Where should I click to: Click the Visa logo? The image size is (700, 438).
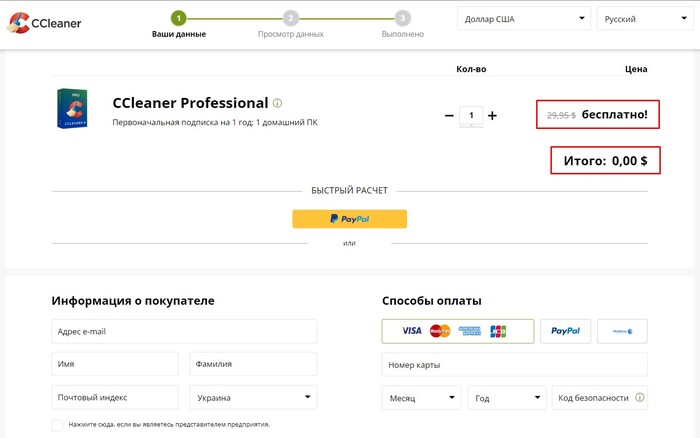click(x=412, y=331)
